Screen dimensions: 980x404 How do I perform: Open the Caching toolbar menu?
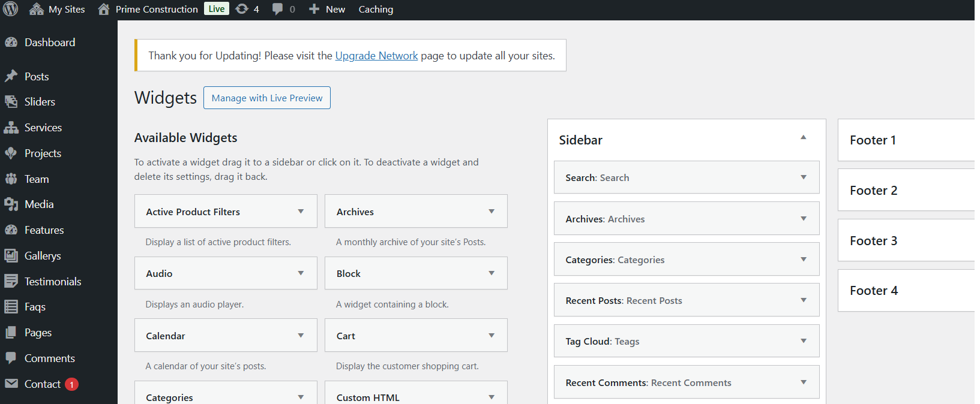tap(376, 9)
